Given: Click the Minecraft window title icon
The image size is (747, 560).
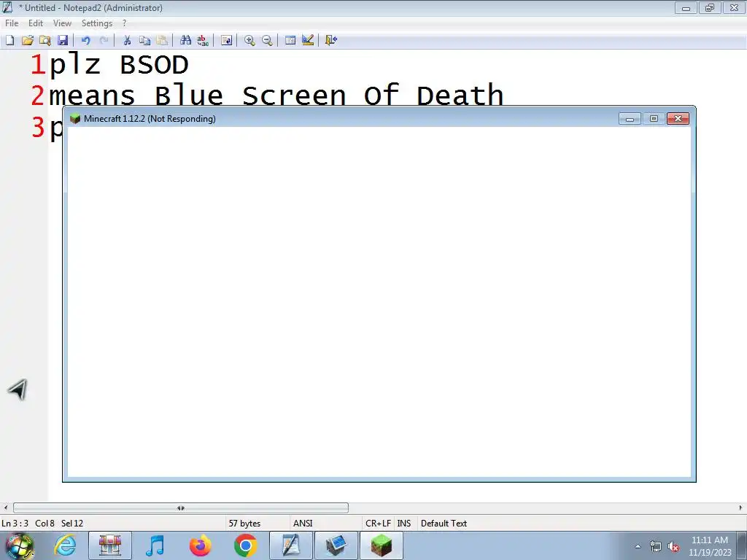Looking at the screenshot, I should (x=75, y=119).
